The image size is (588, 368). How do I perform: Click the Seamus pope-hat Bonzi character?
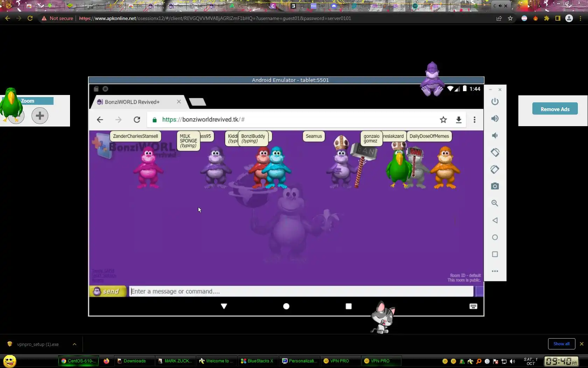click(x=341, y=163)
